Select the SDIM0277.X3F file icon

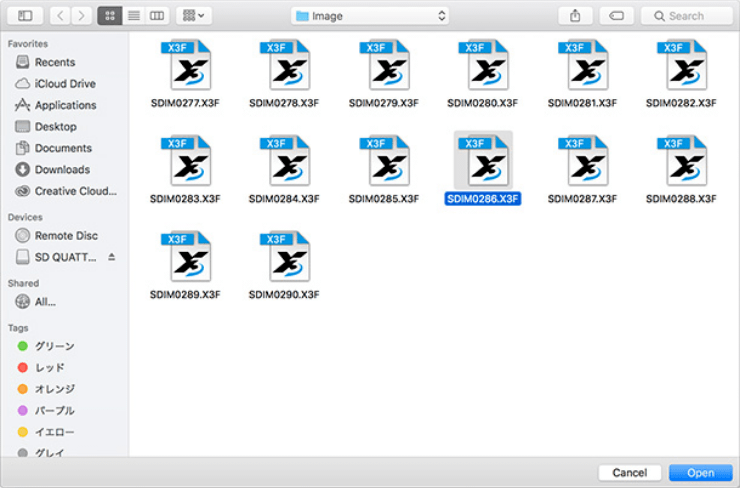point(185,66)
